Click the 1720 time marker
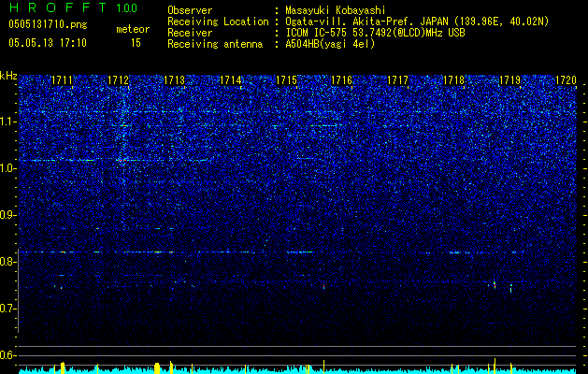588x374 pixels. (x=566, y=80)
